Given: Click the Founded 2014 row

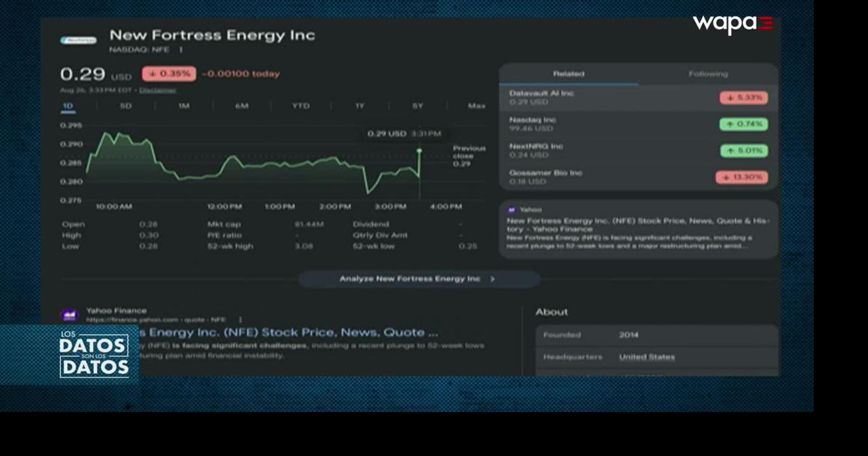Looking at the screenshot, I should [657, 335].
